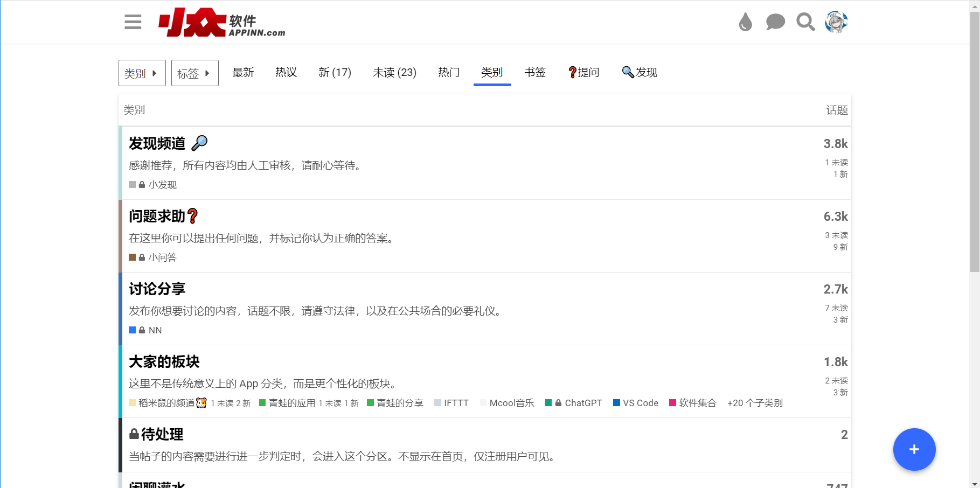The image size is (980, 488).
Task: Open the ChatGPT subcategory
Action: click(x=583, y=403)
